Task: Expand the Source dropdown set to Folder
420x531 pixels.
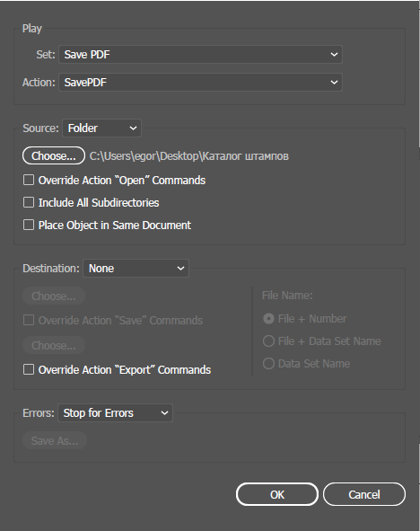Action: pos(101,128)
